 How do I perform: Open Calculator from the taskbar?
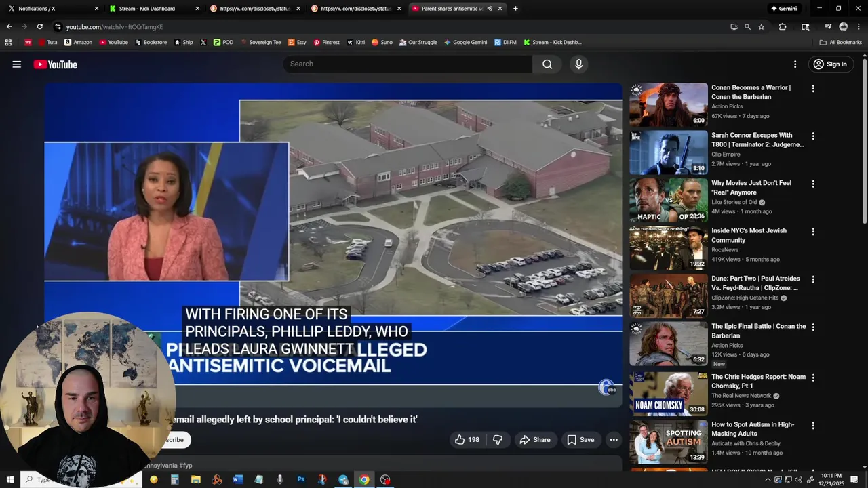click(174, 480)
